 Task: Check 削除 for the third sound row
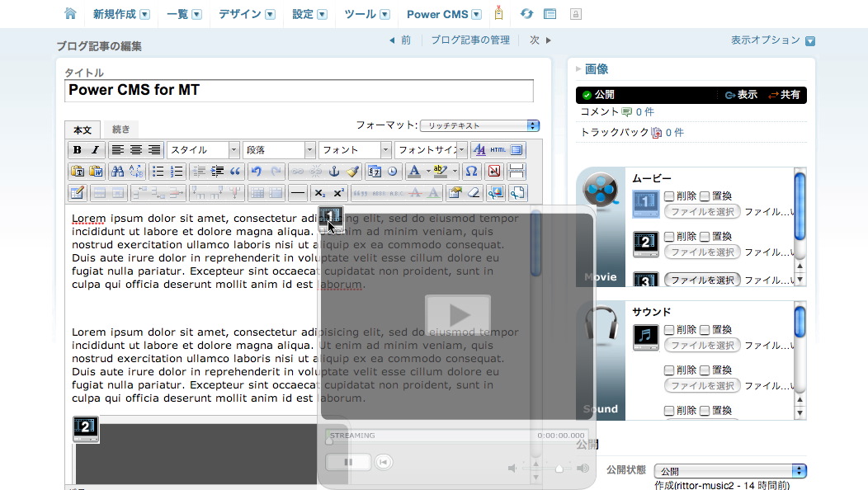pyautogui.click(x=668, y=410)
